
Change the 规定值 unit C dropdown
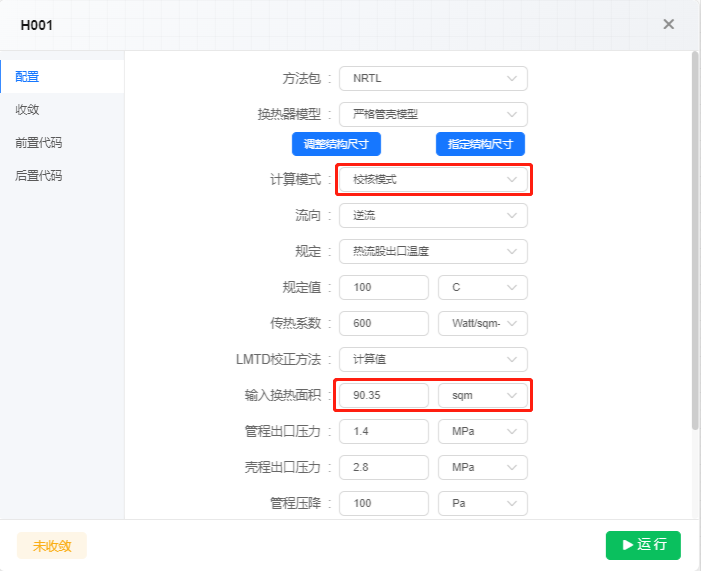pyautogui.click(x=483, y=287)
